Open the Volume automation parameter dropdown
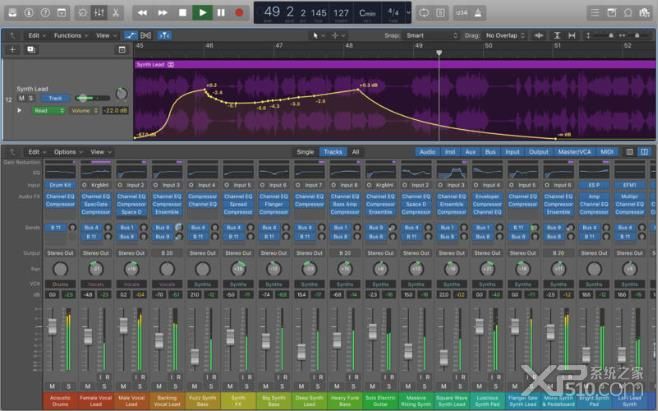 click(84, 110)
